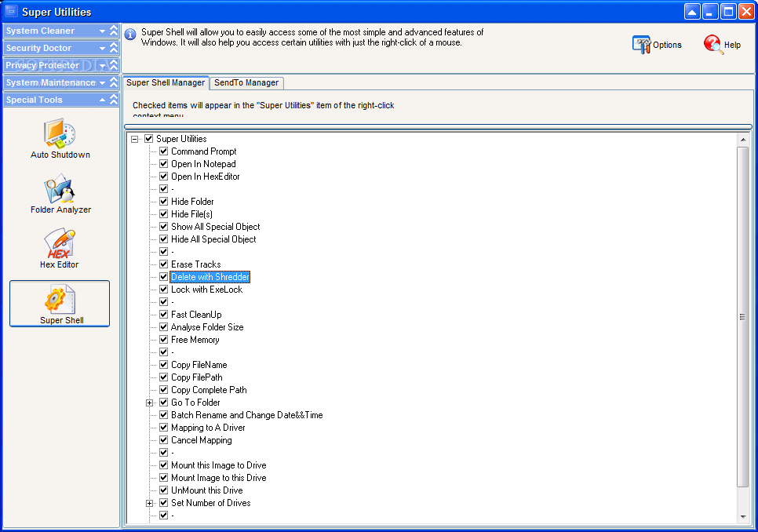Image resolution: width=758 pixels, height=532 pixels.
Task: Click the Super Utilities title bar icon
Action: (x=11, y=11)
